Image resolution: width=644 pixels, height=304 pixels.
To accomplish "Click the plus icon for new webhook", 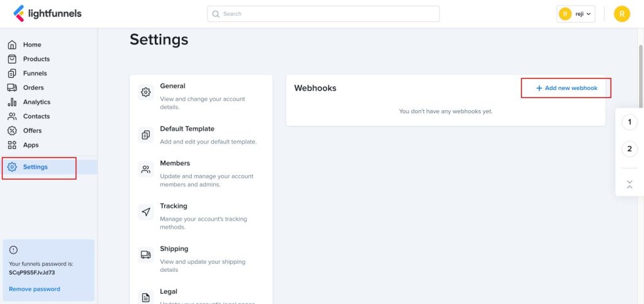I will 539,88.
